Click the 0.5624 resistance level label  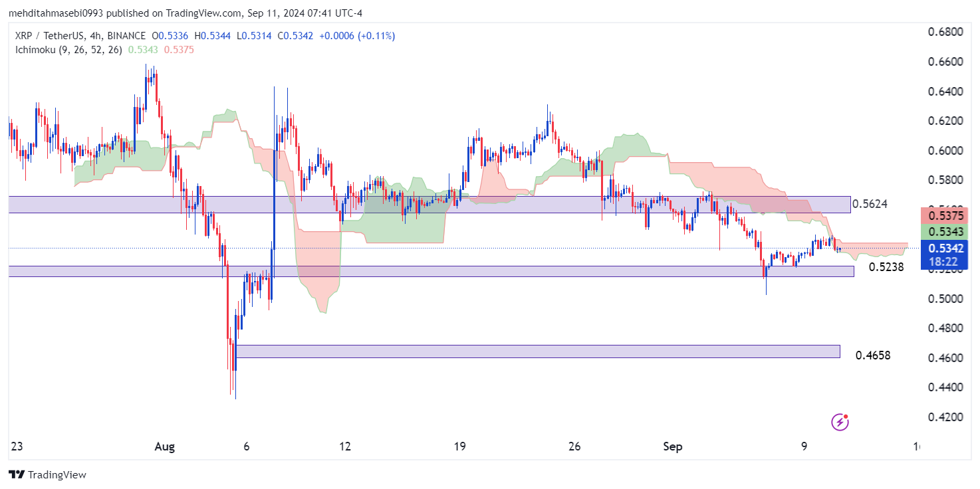click(x=870, y=203)
